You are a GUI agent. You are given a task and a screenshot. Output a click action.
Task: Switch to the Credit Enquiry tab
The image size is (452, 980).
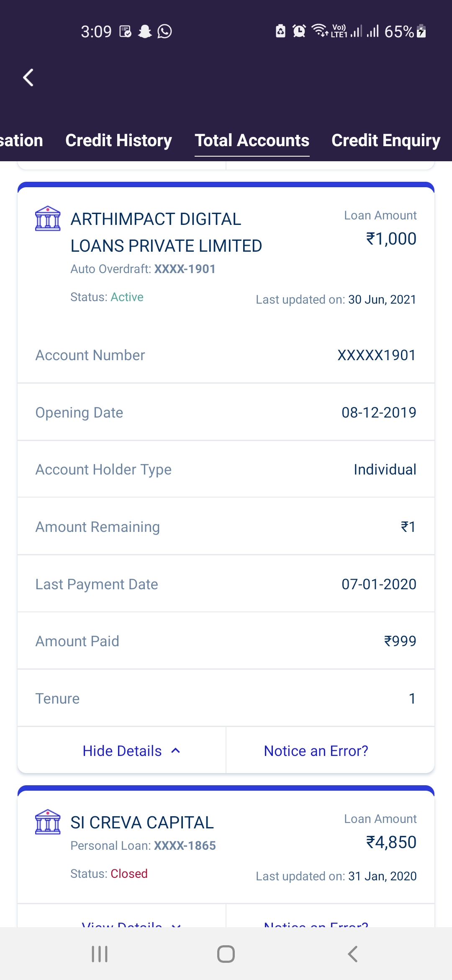pos(385,140)
